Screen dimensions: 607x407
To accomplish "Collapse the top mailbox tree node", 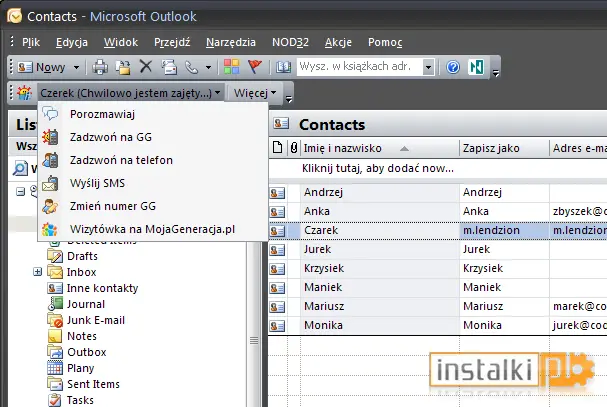I will click(x=21, y=191).
